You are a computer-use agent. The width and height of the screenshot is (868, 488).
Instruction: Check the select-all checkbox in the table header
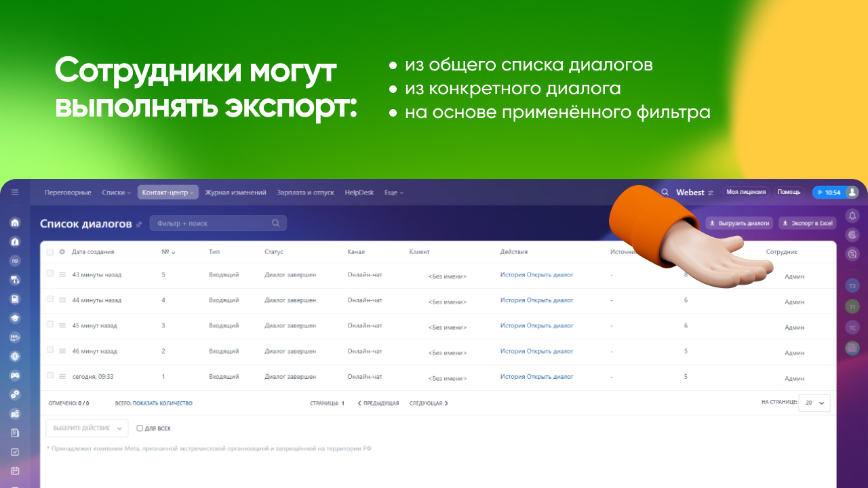point(50,251)
